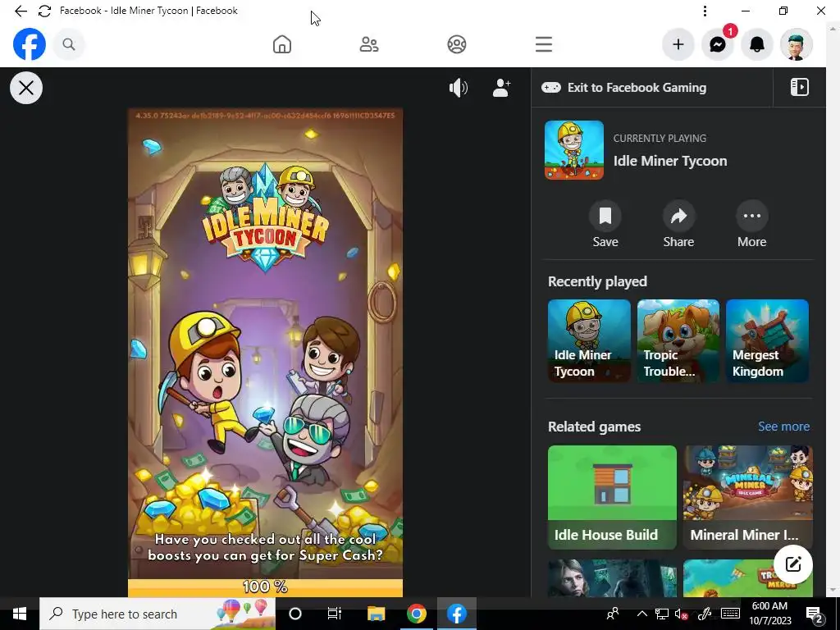Open the app window three-dot menu
The image size is (840, 630).
[705, 11]
